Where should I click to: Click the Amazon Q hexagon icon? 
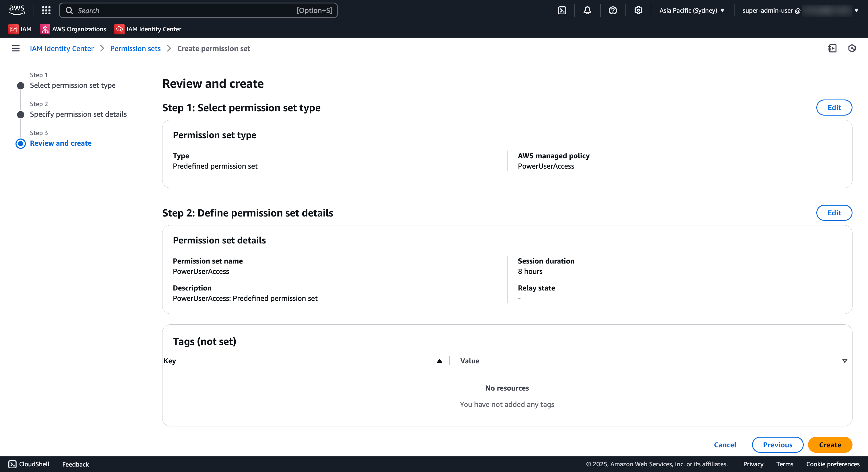pos(852,48)
